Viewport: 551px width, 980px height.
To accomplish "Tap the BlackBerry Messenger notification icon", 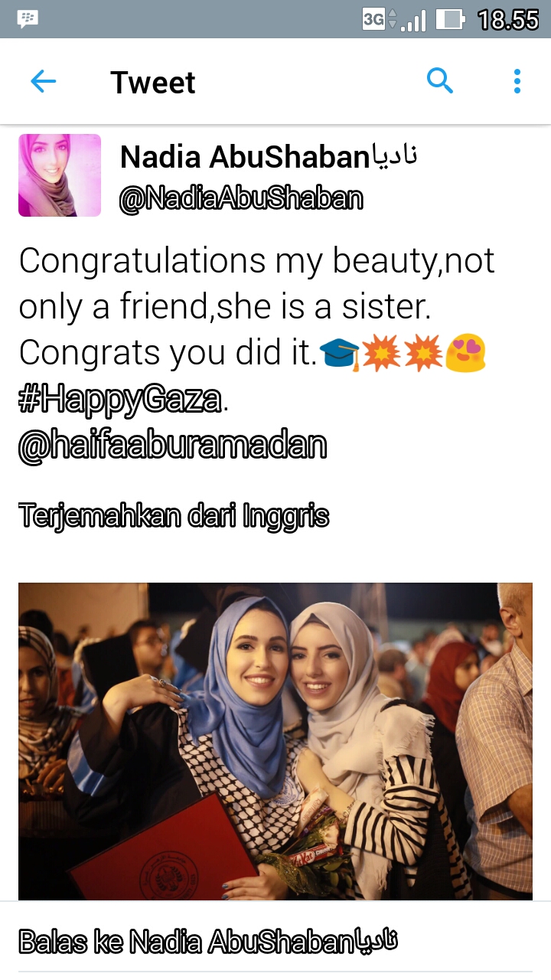I will tap(28, 19).
